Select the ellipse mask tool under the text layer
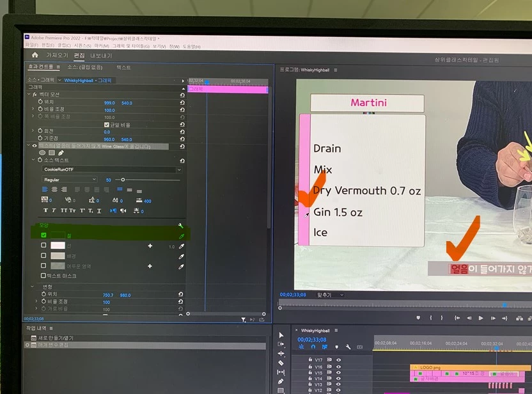Screen dimensions: 532x394 coord(42,153)
